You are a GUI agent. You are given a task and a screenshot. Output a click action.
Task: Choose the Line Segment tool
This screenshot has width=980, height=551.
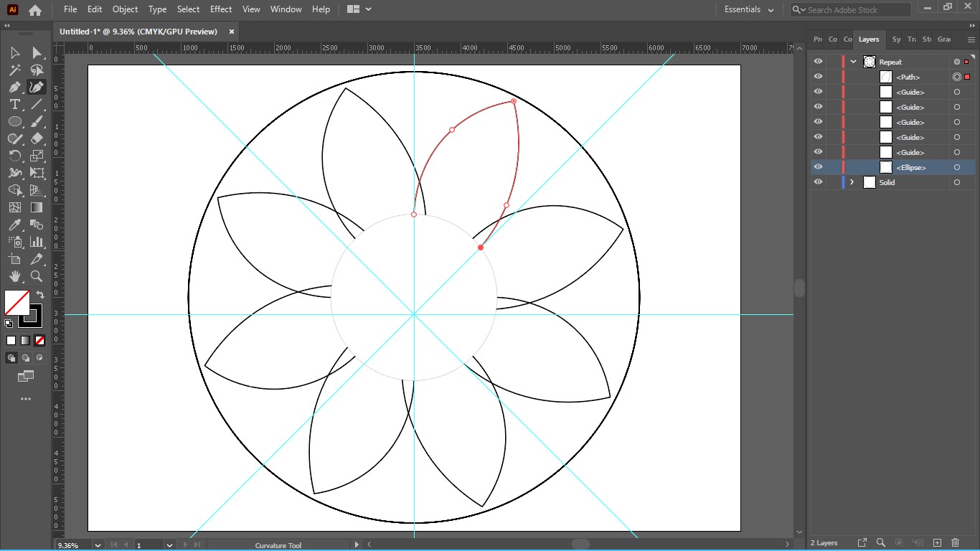coord(37,105)
